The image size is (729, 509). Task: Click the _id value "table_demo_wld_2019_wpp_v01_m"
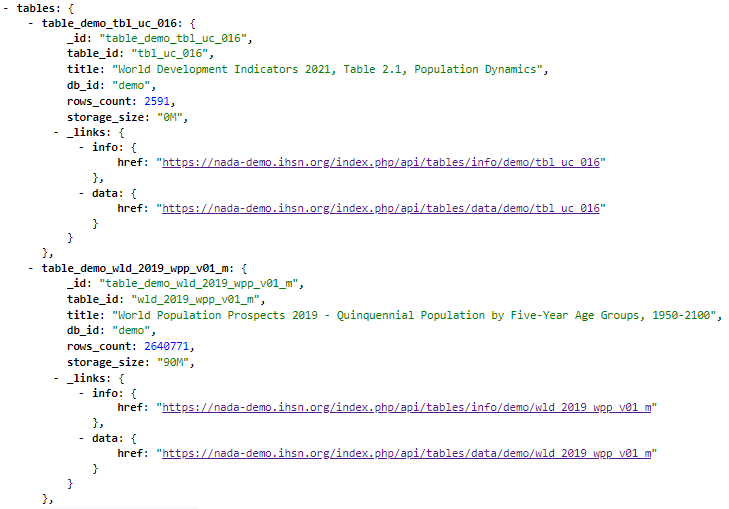pyautogui.click(x=199, y=283)
